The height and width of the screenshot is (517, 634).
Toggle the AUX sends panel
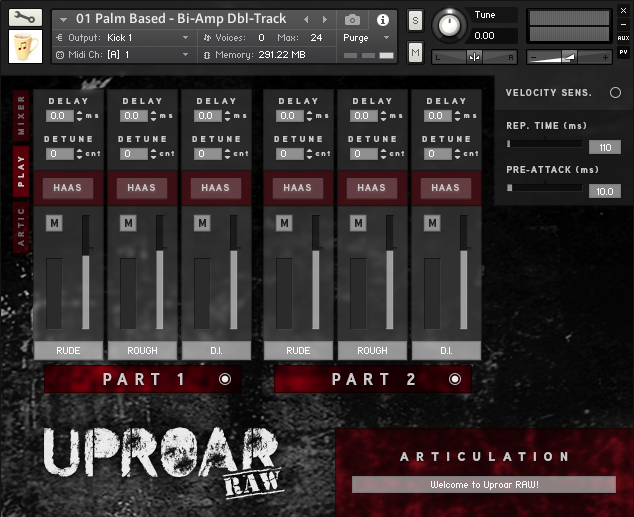pyautogui.click(x=623, y=38)
